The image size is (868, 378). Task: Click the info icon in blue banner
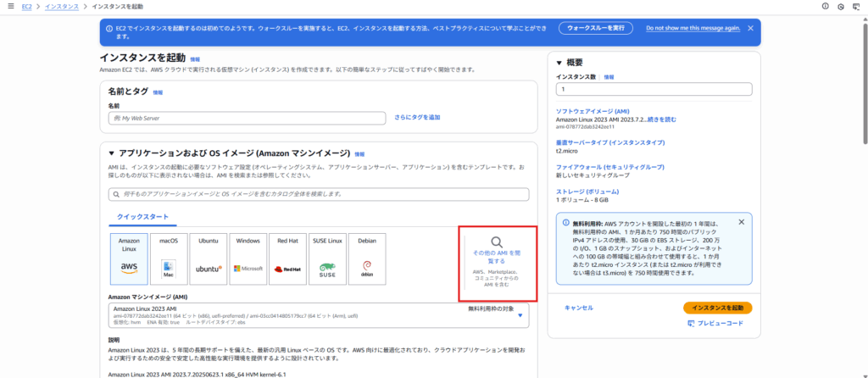tap(109, 28)
